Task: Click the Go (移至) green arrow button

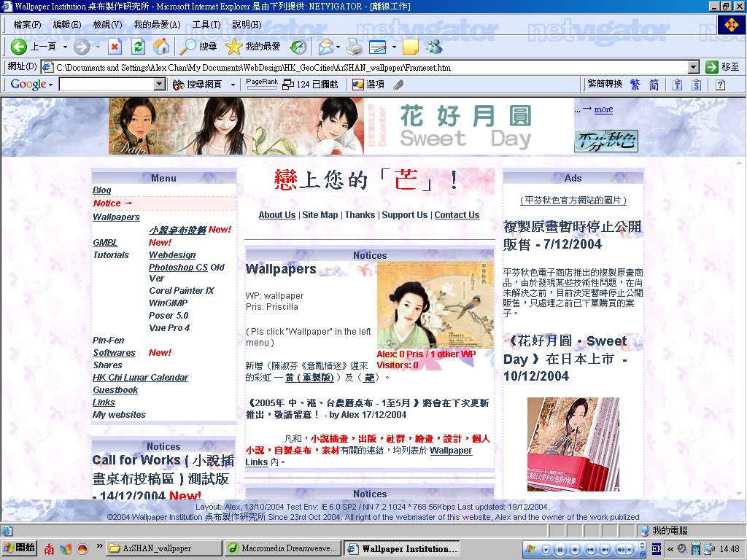Action: (x=723, y=67)
